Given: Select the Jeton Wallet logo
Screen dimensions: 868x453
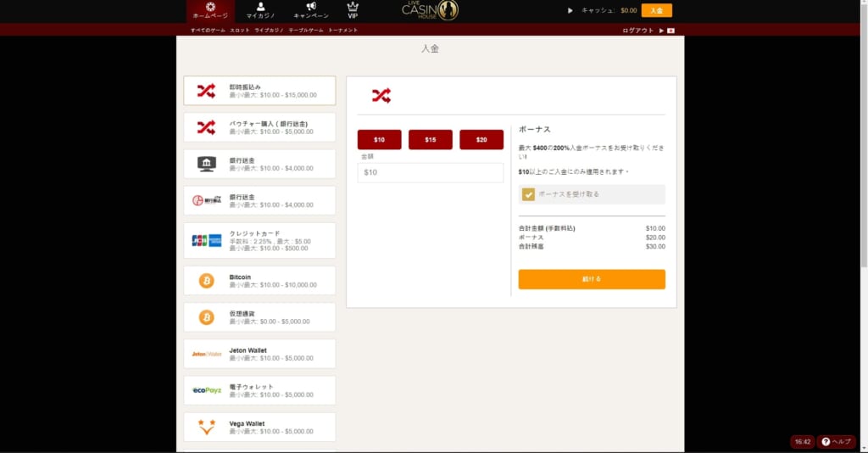Looking at the screenshot, I should 207,354.
